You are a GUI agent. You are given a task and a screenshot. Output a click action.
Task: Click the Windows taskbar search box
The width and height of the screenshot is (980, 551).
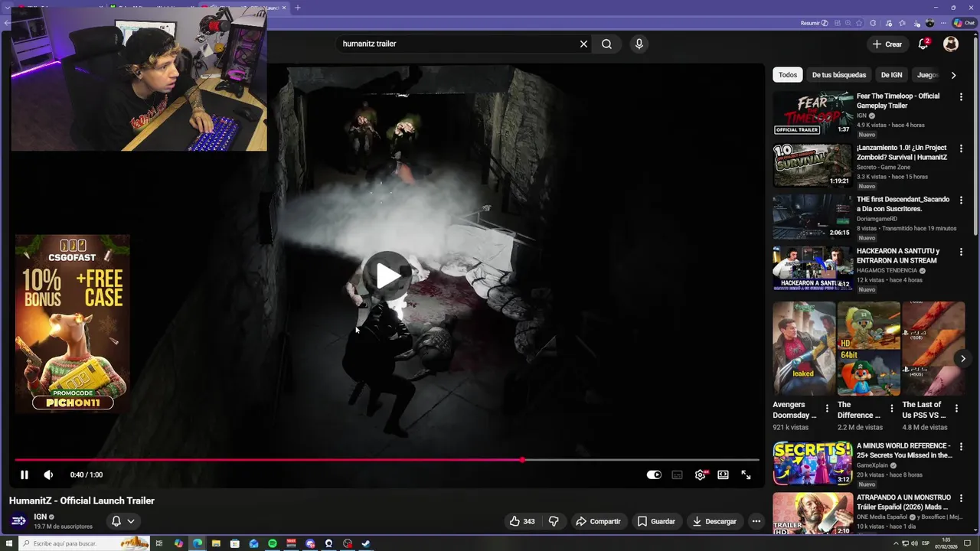84,543
